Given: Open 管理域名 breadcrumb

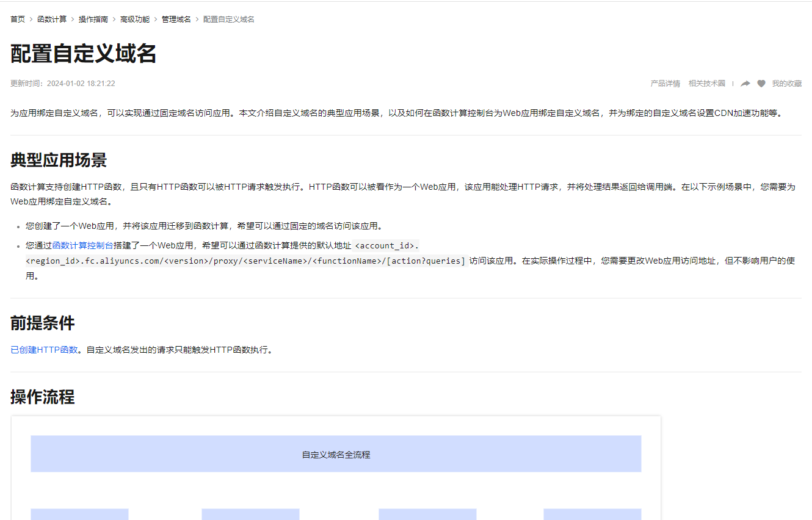Looking at the screenshot, I should point(176,20).
